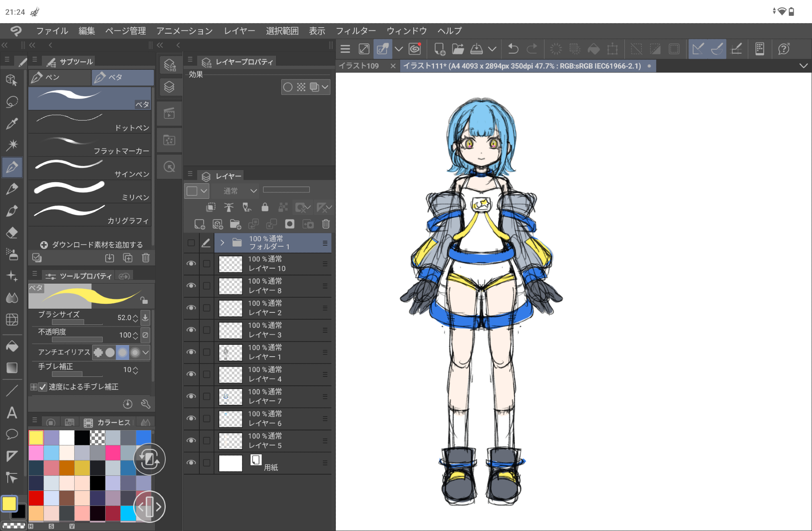The height and width of the screenshot is (531, 812).
Task: Expand the フォルダー 1 layer folder
Action: click(x=222, y=243)
